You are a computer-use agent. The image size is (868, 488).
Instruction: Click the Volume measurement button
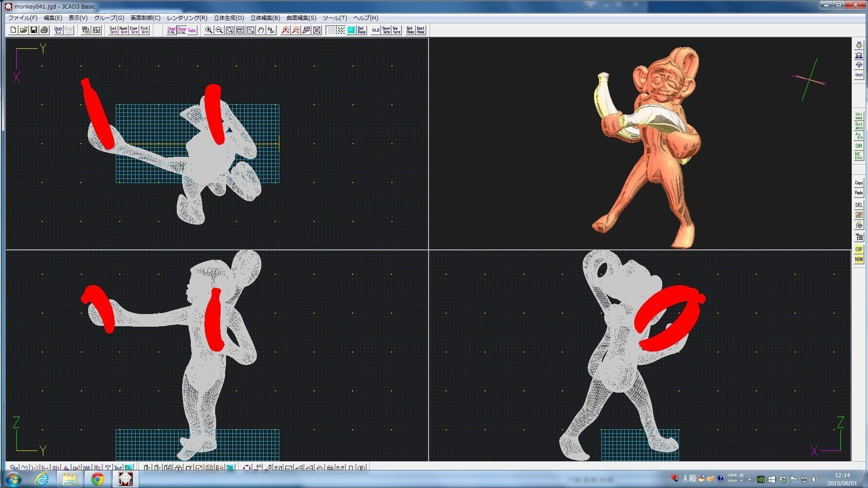[x=859, y=116]
